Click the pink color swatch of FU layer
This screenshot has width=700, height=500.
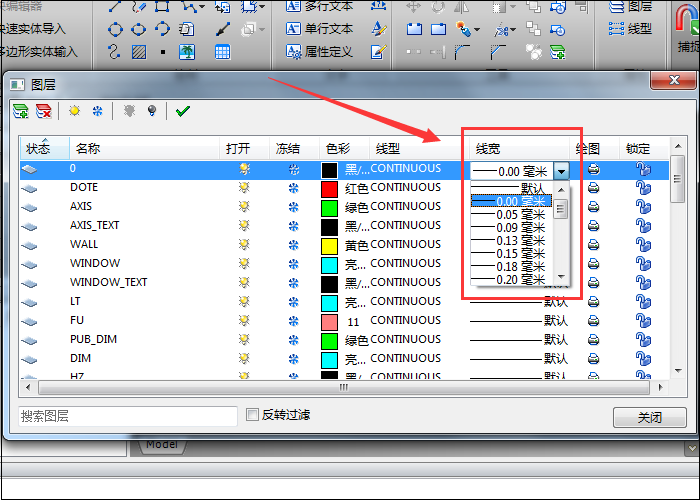(329, 321)
